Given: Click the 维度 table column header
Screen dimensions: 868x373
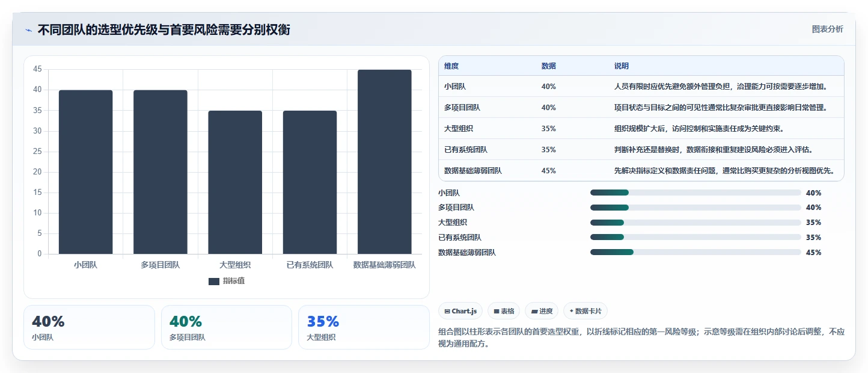Looking at the screenshot, I should point(451,66).
